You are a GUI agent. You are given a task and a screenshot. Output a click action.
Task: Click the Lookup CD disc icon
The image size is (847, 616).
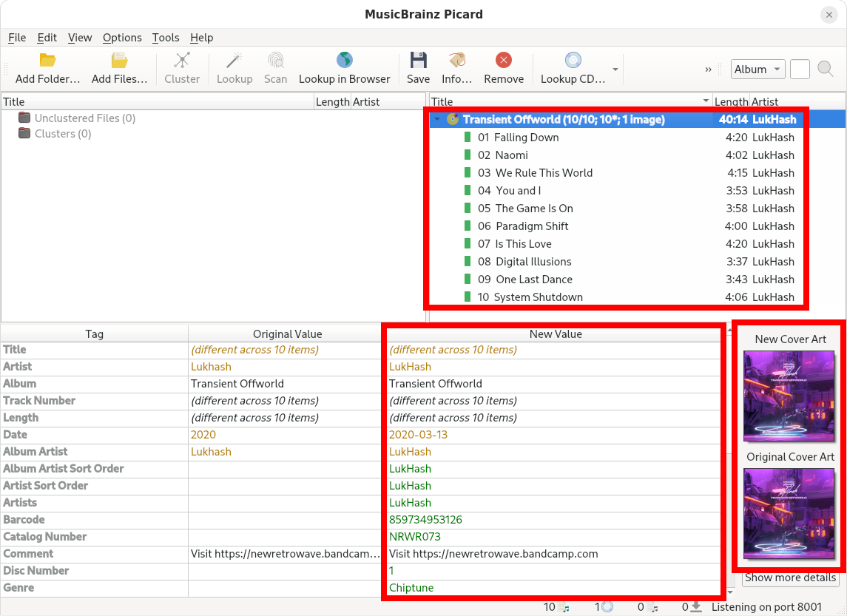pyautogui.click(x=573, y=61)
